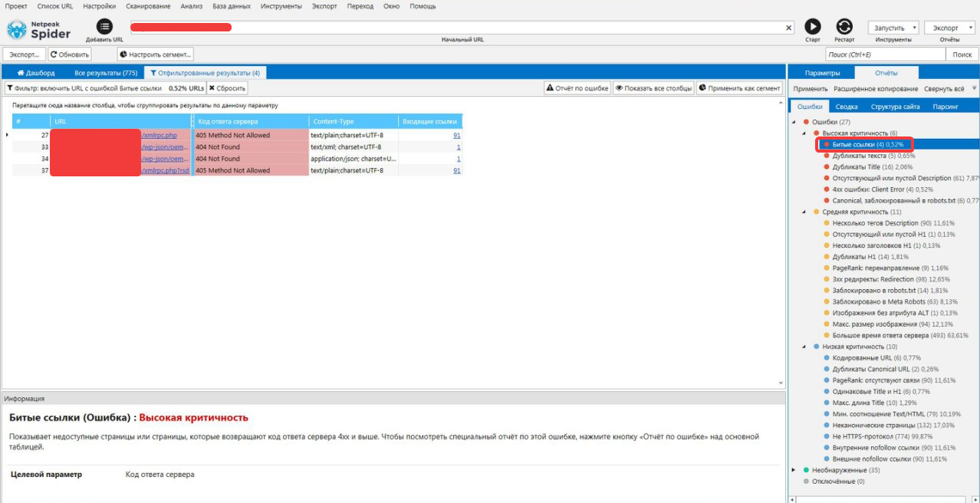Click the Рестарт circular arrows icon
This screenshot has height=503, width=980.
pyautogui.click(x=844, y=26)
